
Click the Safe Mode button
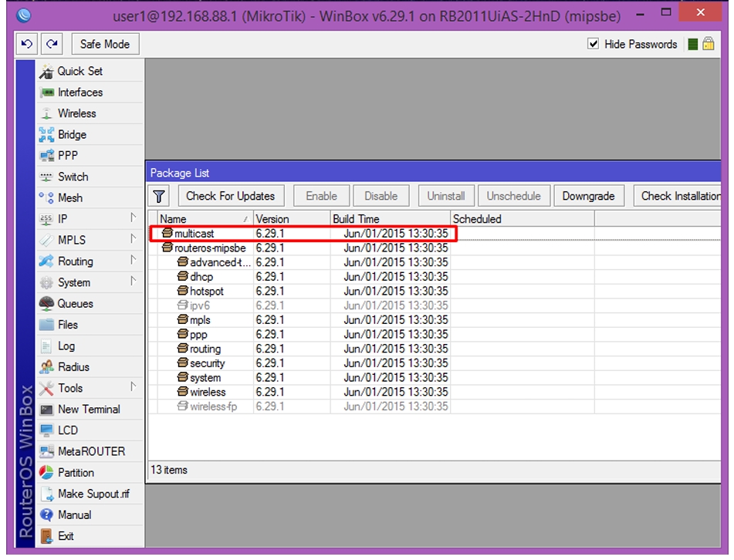[x=105, y=44]
